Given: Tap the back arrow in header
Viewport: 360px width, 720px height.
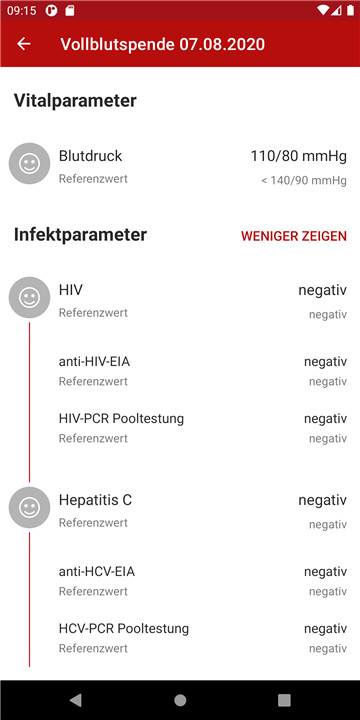Looking at the screenshot, I should [23, 44].
